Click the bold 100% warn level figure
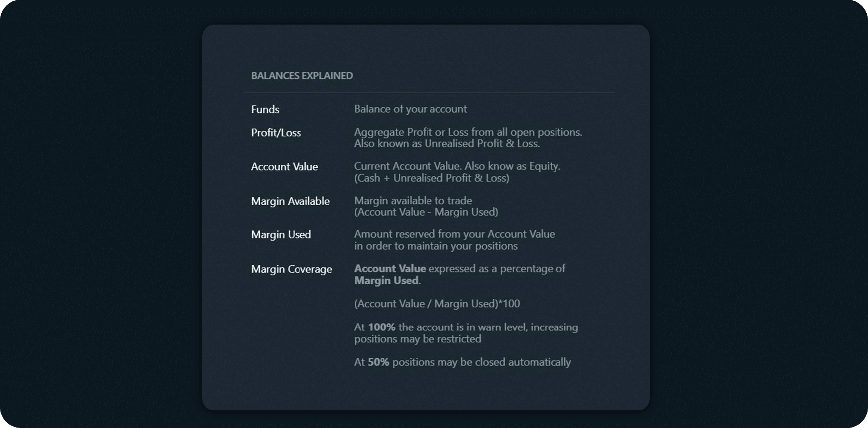868x428 pixels. [x=381, y=327]
